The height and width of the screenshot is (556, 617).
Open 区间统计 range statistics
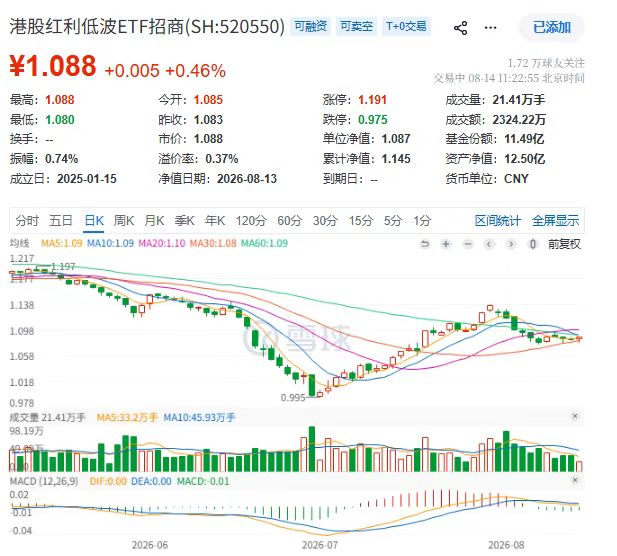pos(498,221)
